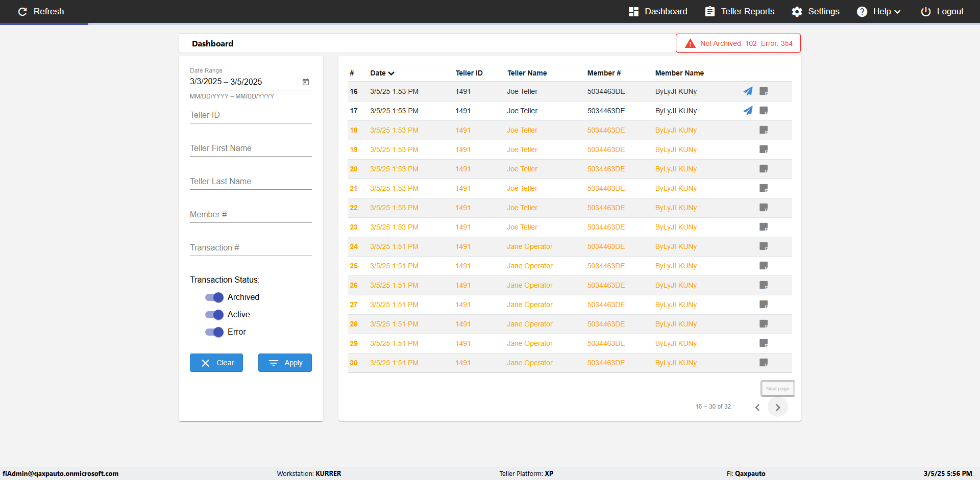Click the Clear filters button
Screen dimensions: 980x480
click(216, 363)
